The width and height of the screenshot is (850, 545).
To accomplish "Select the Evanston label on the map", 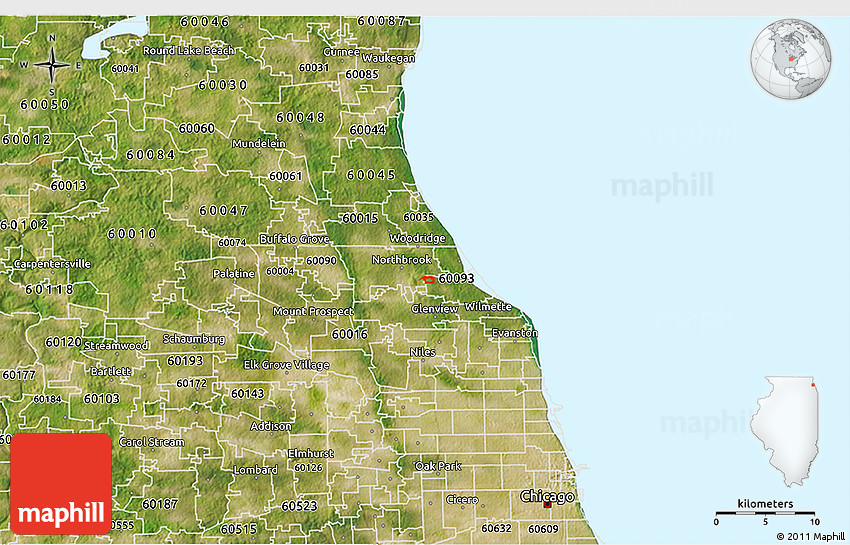I will [x=514, y=333].
